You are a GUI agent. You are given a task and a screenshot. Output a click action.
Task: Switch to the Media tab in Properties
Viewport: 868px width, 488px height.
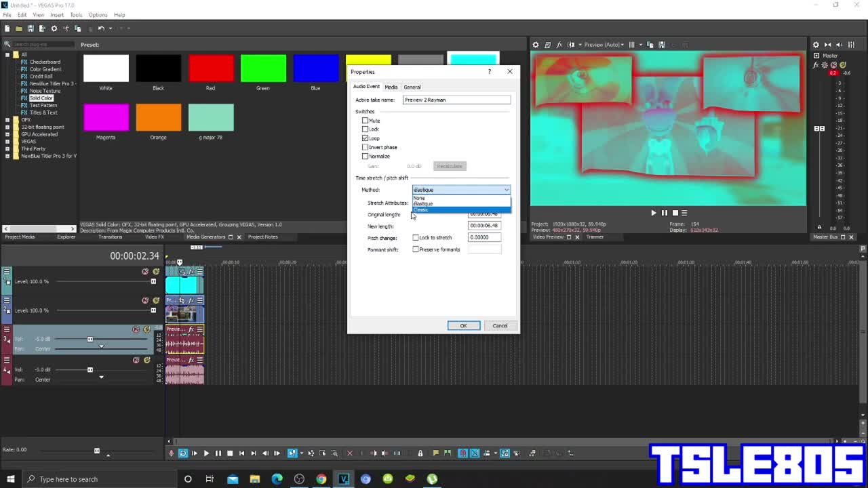tap(391, 87)
